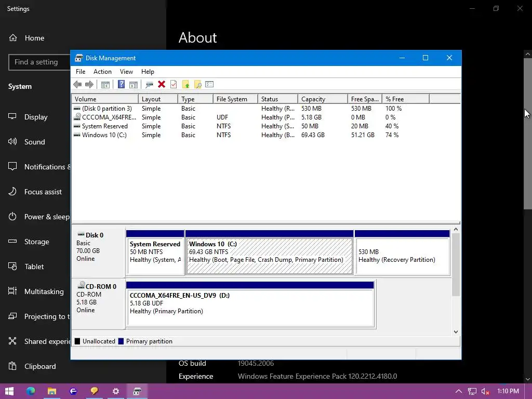
Task: Sort by the Status column header
Action: tap(278, 99)
